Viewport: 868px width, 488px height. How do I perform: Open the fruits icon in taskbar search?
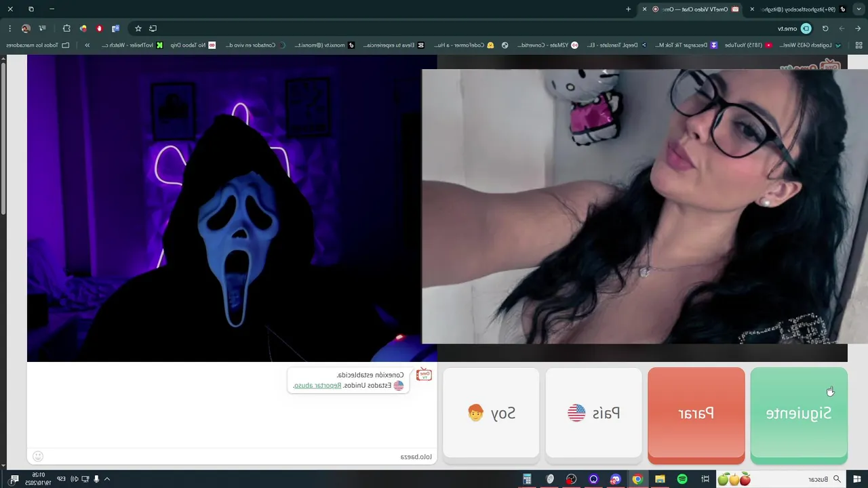(x=734, y=479)
